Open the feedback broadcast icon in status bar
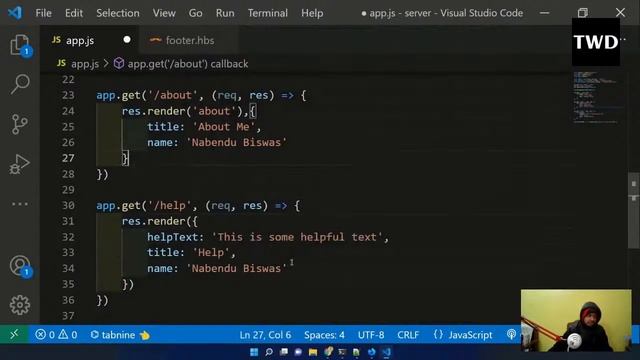 pyautogui.click(x=511, y=335)
